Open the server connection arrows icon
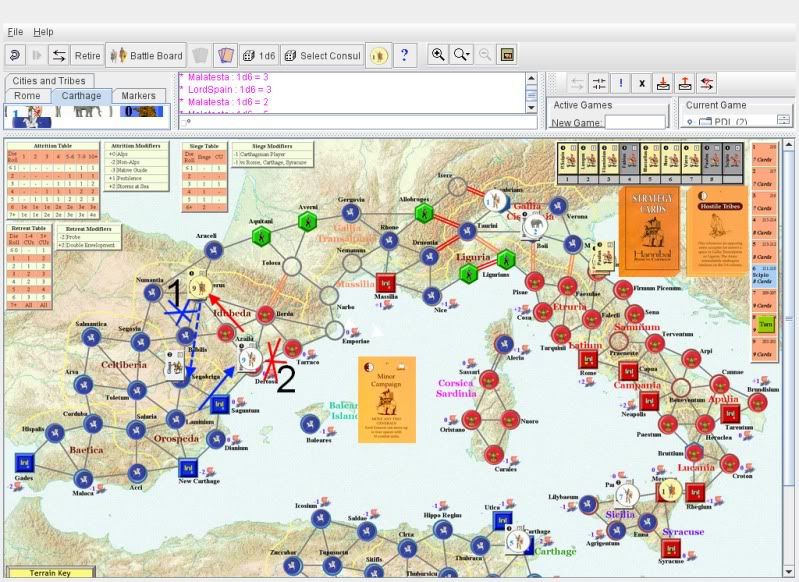The image size is (799, 582). (x=59, y=55)
